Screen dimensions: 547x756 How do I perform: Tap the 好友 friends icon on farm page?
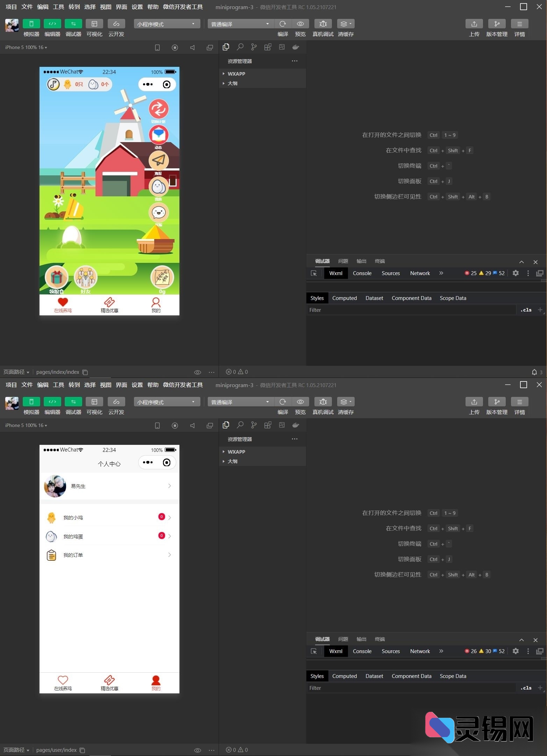[x=86, y=278]
